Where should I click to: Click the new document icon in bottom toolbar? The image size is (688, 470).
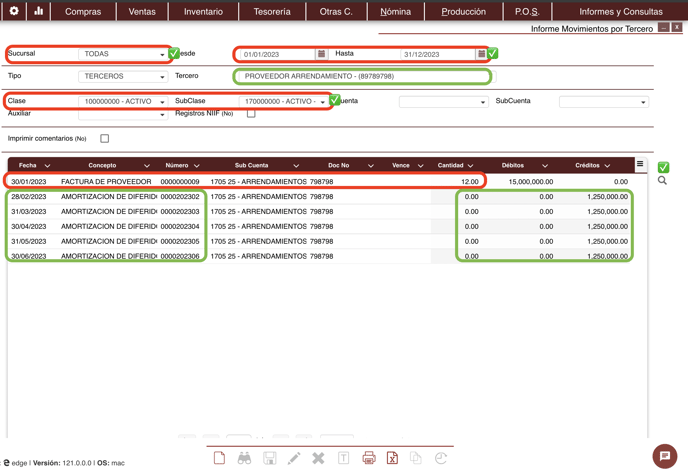coord(219,458)
